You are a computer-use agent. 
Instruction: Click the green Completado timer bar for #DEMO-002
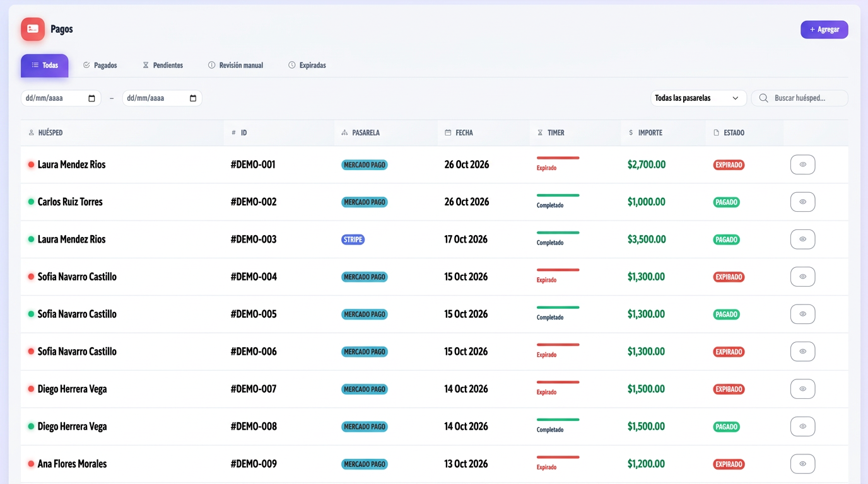point(558,195)
